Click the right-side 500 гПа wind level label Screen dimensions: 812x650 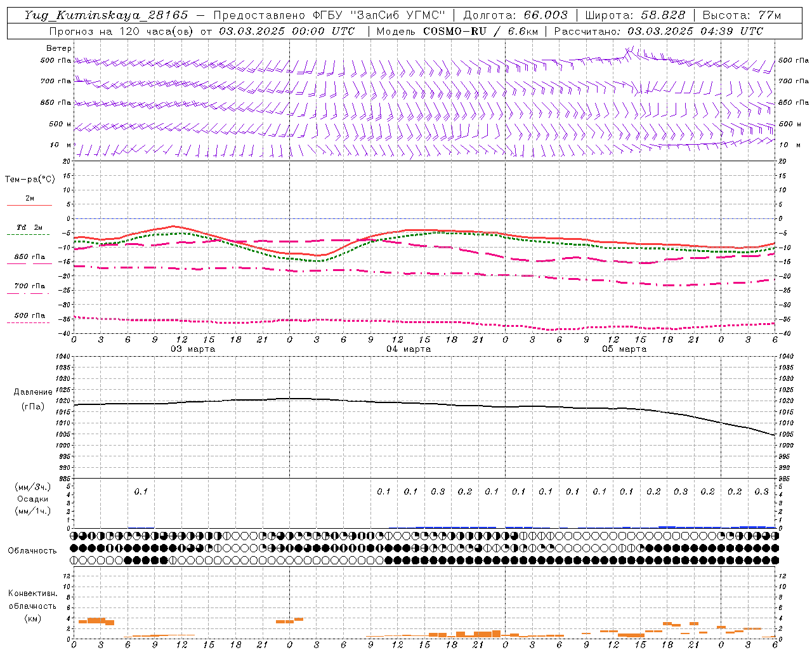[794, 60]
